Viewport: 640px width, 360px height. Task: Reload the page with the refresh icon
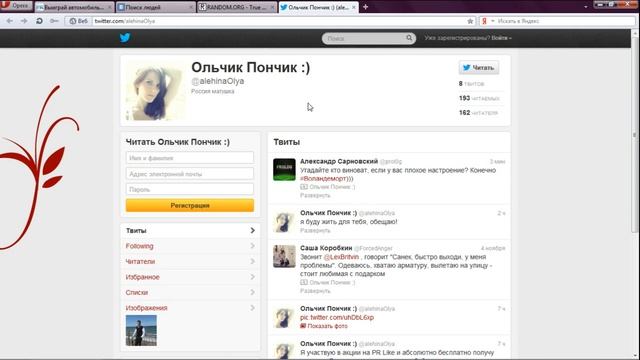39,21
